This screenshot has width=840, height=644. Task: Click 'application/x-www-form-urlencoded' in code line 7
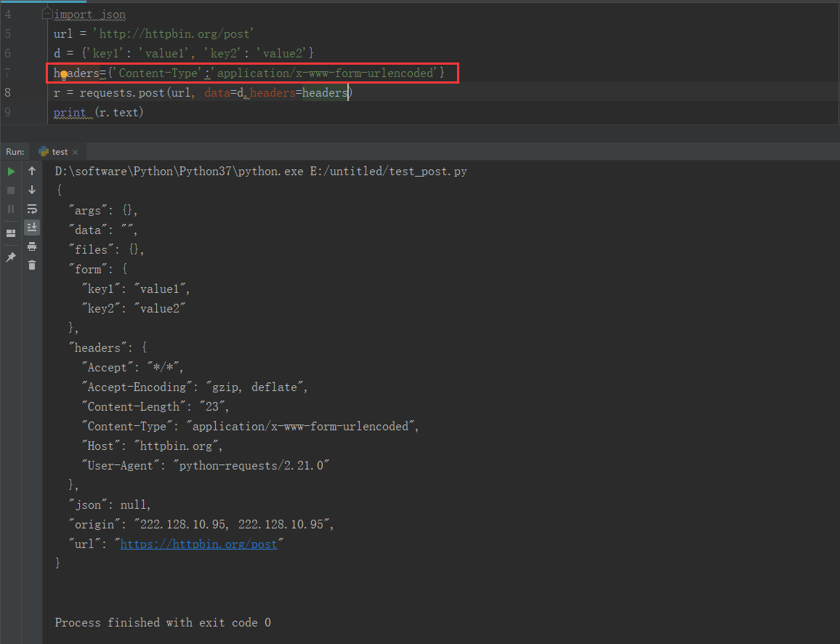(x=327, y=73)
